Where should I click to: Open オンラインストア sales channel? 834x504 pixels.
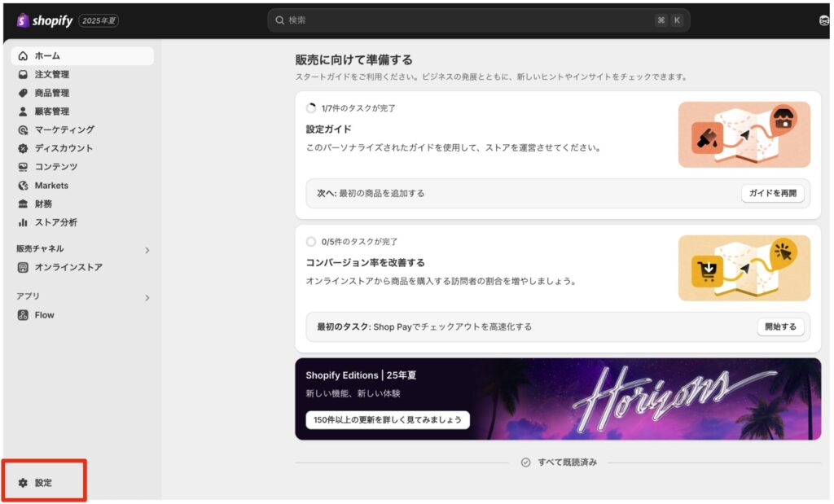tap(82, 267)
